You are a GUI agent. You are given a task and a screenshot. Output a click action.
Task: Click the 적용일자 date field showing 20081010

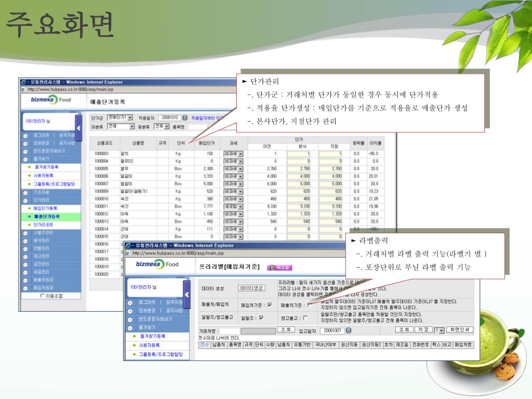click(169, 118)
